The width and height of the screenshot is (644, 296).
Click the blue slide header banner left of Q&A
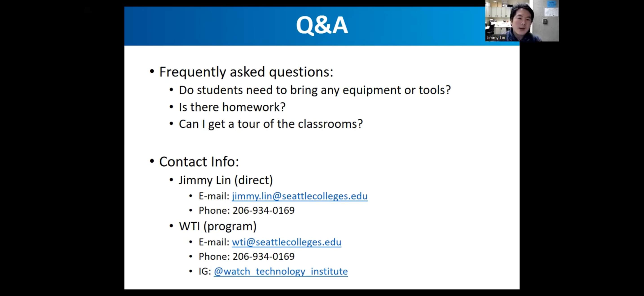point(200,26)
